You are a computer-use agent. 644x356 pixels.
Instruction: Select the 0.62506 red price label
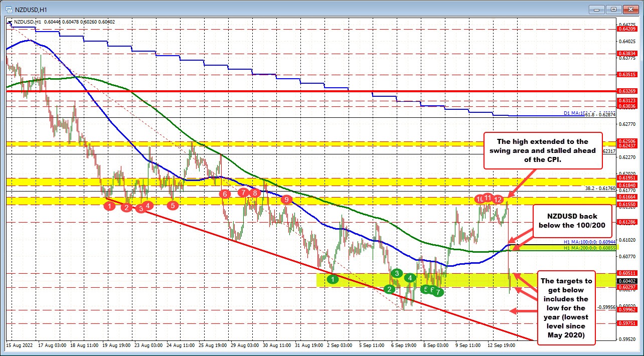[x=626, y=142]
